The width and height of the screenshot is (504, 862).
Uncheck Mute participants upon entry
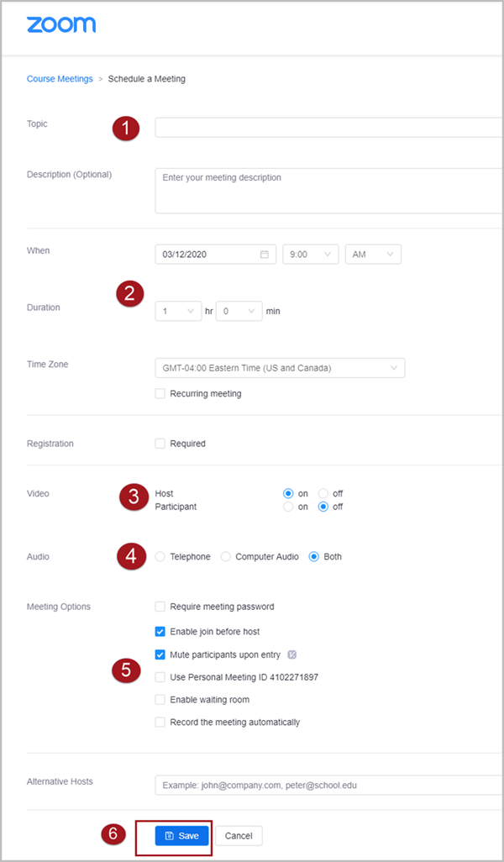[160, 654]
